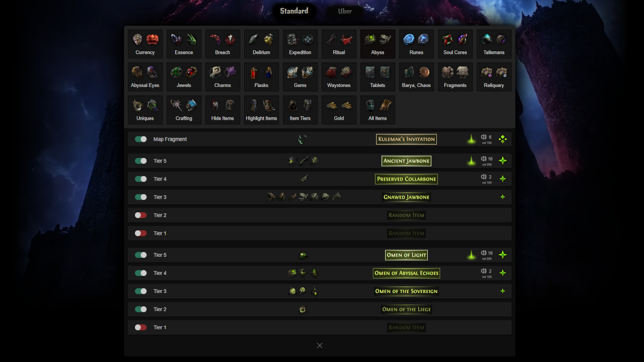Click the sound icon on Omen of Light row

[484, 253]
